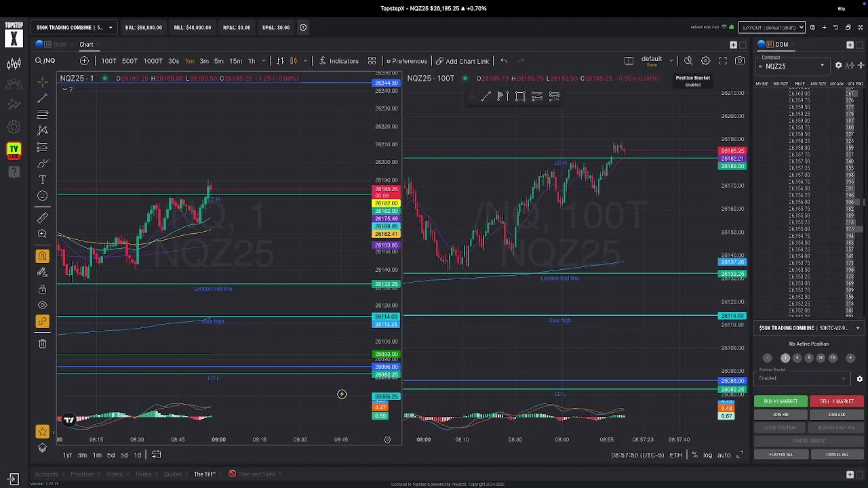Viewport: 868px width, 488px height.
Task: Toggle hide all drawings eye icon
Action: (42, 306)
